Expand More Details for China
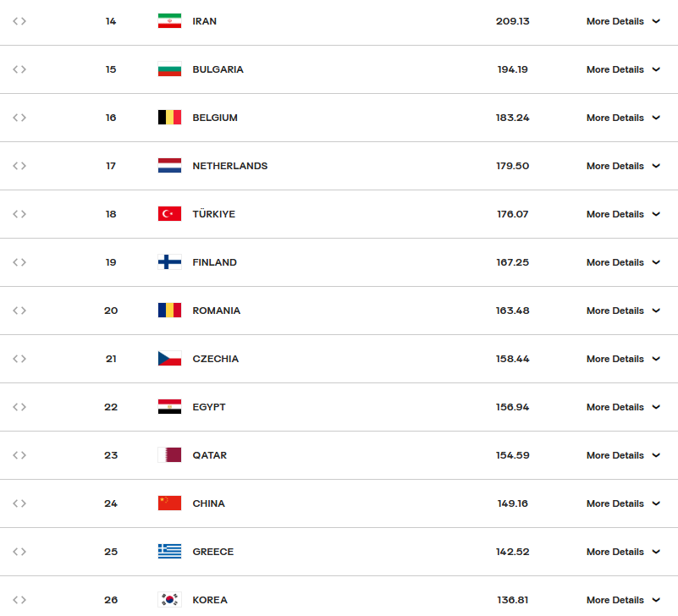The width and height of the screenshot is (678, 616). (x=623, y=503)
